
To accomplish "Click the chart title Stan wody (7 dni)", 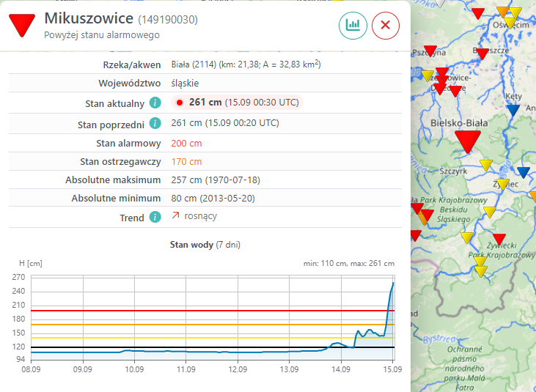I will point(205,245).
